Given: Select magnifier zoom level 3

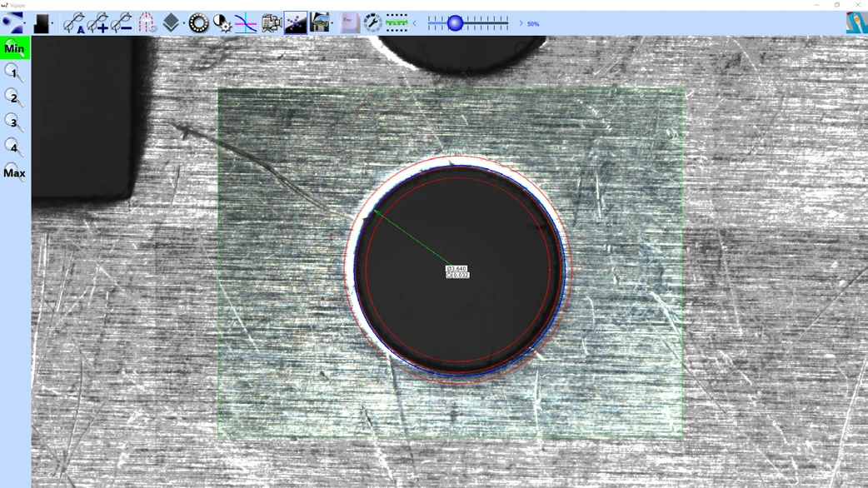Looking at the screenshot, I should coord(14,122).
